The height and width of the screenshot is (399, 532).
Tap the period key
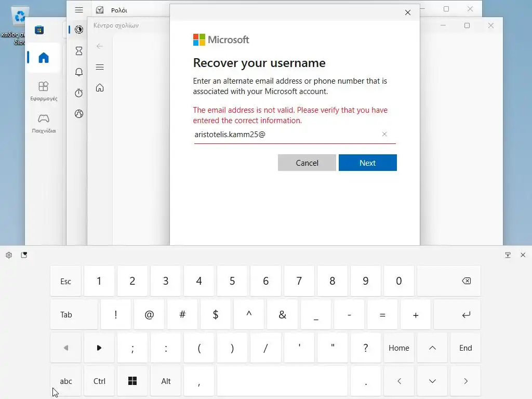365,381
